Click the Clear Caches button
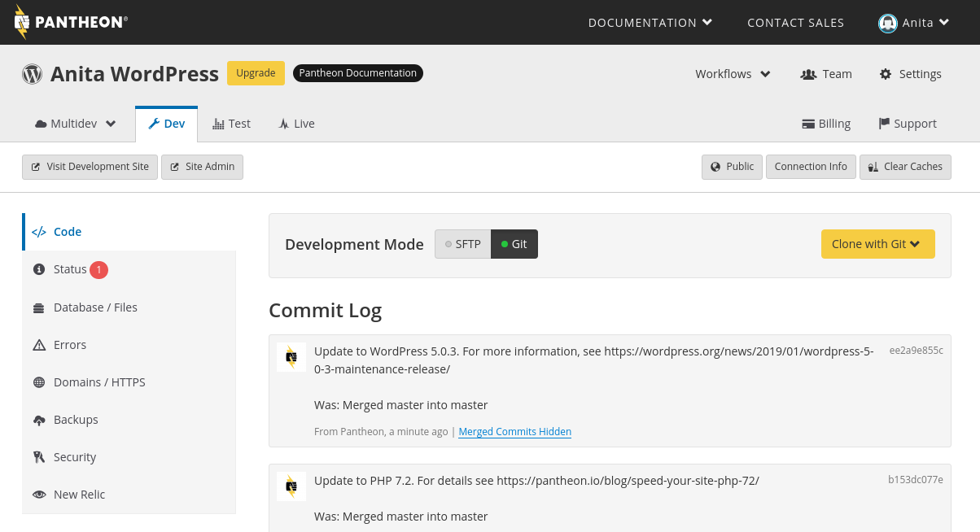Image resolution: width=980 pixels, height=532 pixels. pyautogui.click(x=905, y=167)
